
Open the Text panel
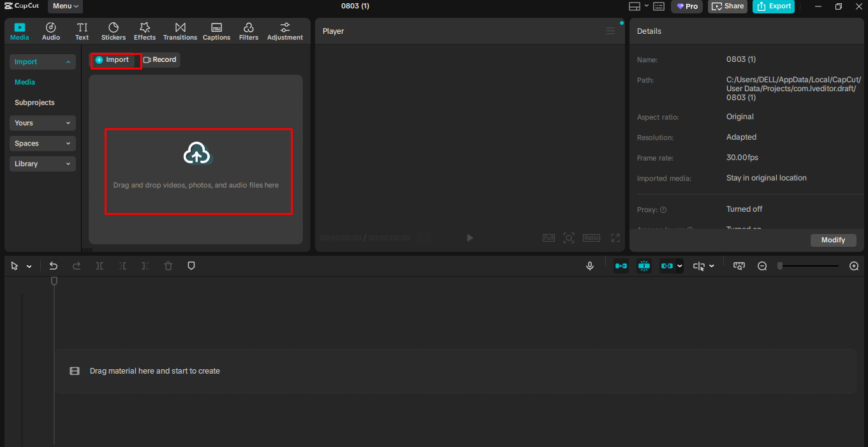(x=82, y=30)
